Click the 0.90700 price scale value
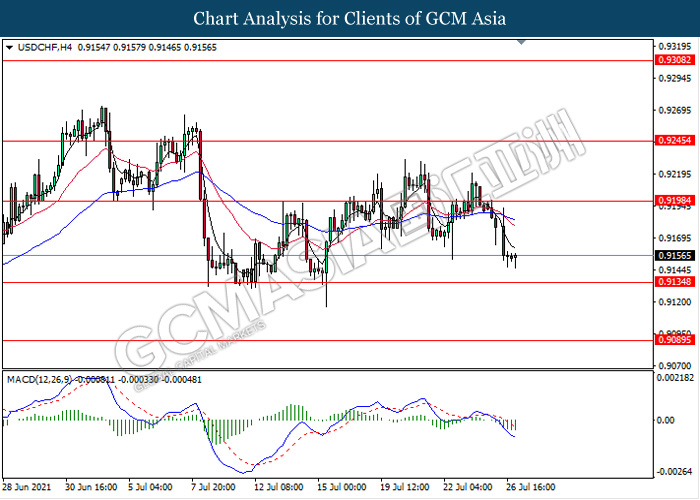700x500 pixels. point(675,366)
